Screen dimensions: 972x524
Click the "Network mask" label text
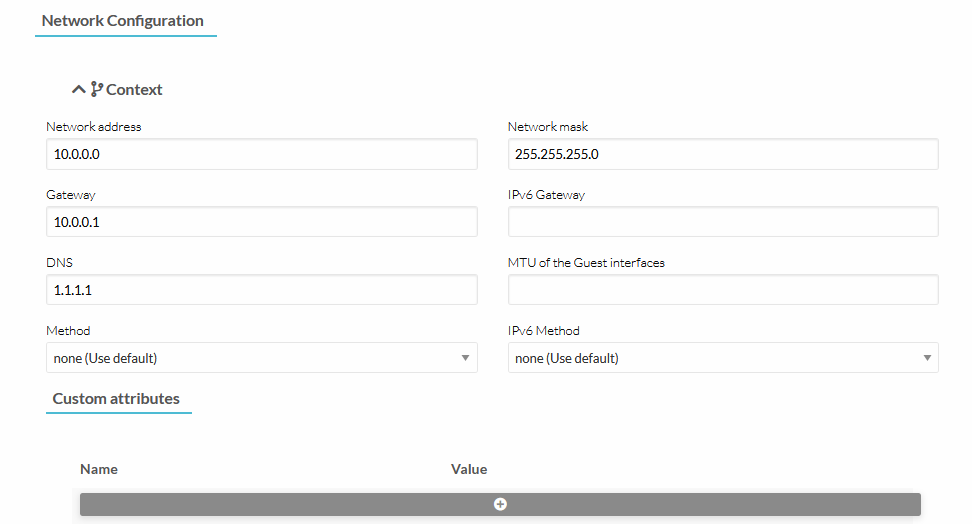(548, 127)
